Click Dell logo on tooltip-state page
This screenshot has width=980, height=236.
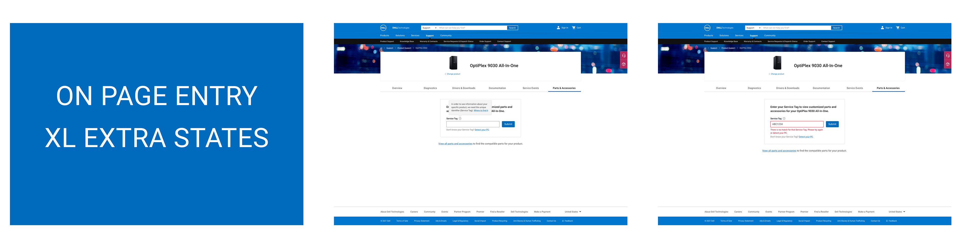click(x=384, y=28)
